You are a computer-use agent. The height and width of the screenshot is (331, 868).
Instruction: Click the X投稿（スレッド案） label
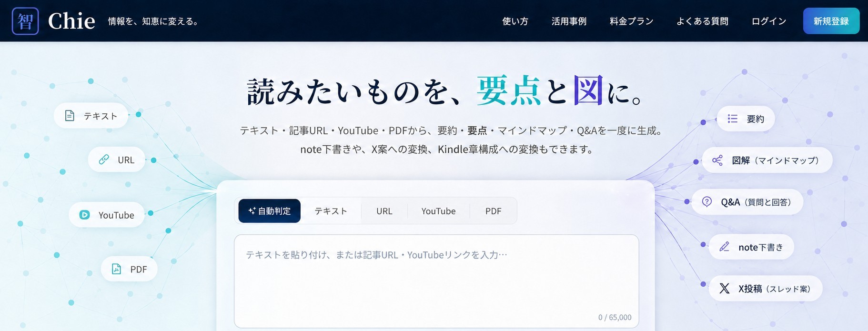(775, 289)
